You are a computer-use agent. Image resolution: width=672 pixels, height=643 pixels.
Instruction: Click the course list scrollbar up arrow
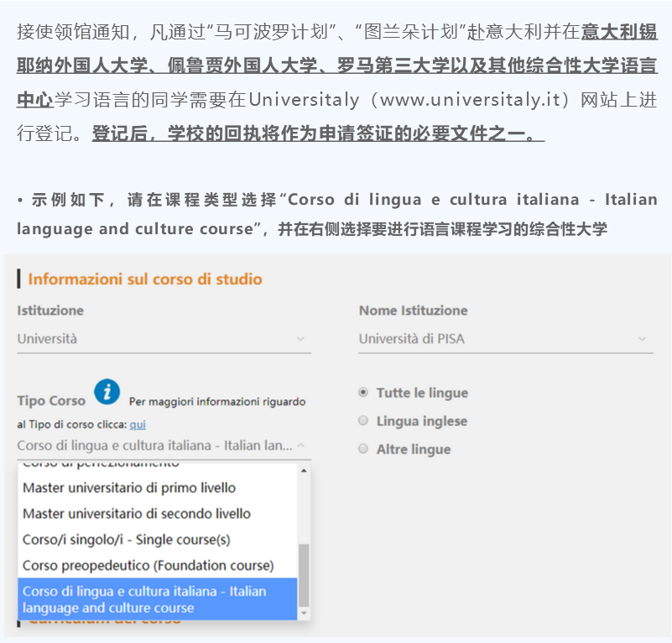tap(304, 470)
